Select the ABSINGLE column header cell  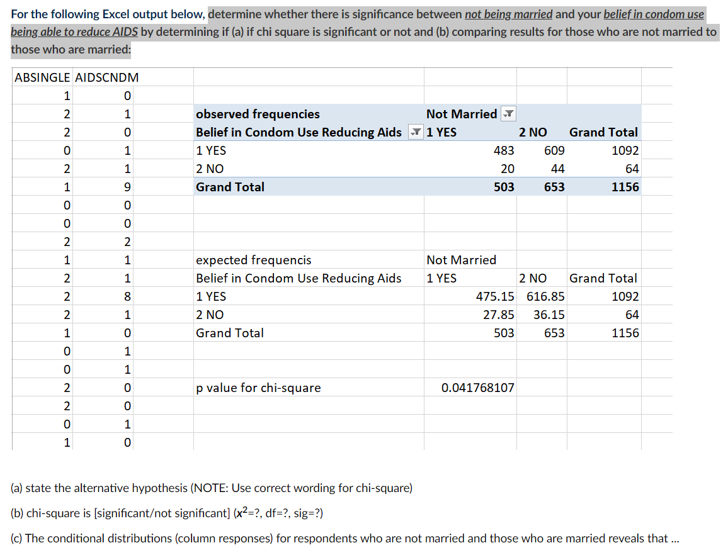coord(41,77)
